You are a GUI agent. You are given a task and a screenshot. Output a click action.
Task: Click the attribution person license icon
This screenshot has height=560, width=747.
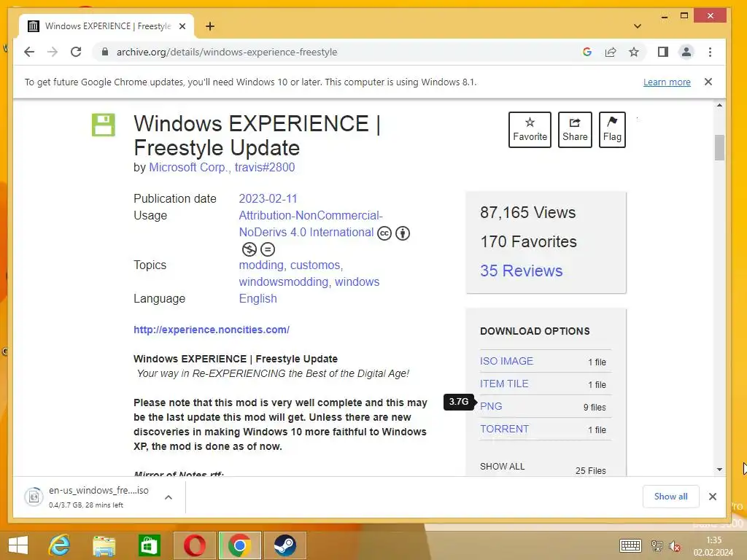[x=403, y=233]
